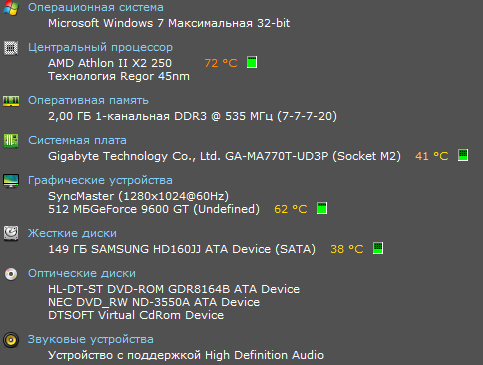Click the hard drive icon

pyautogui.click(x=11, y=233)
